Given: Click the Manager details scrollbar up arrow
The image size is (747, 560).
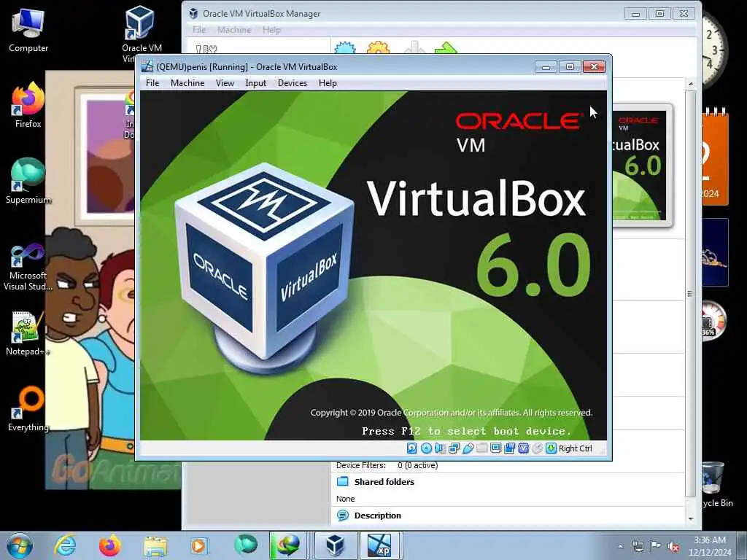Looking at the screenshot, I should pos(690,85).
